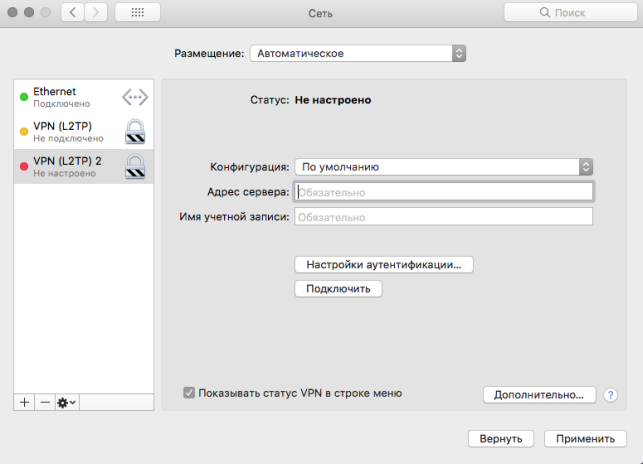Add a new network service
The image size is (643, 464).
point(25,401)
